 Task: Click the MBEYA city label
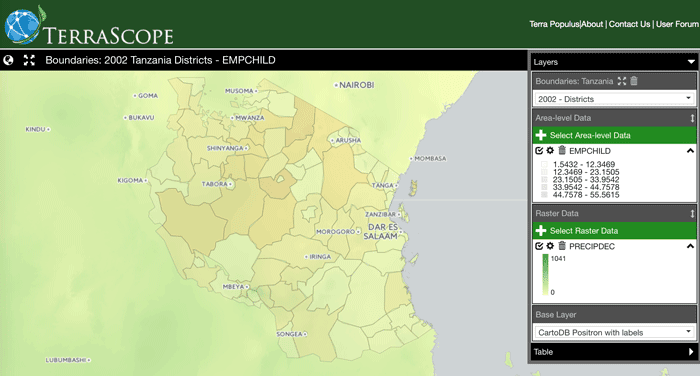click(233, 287)
